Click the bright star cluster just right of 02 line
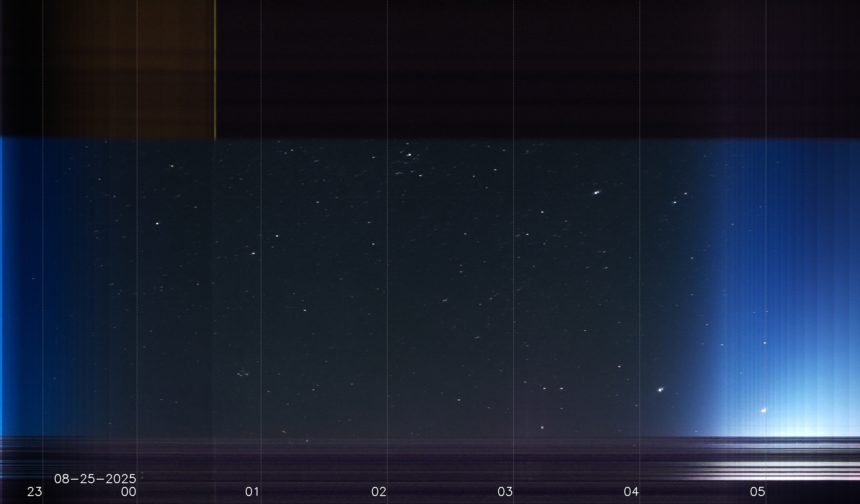Image resolution: width=860 pixels, height=504 pixels. tap(409, 155)
